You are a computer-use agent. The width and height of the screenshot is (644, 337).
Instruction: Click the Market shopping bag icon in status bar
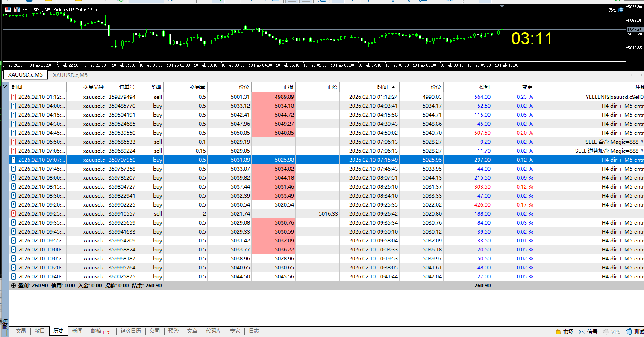[x=558, y=331]
